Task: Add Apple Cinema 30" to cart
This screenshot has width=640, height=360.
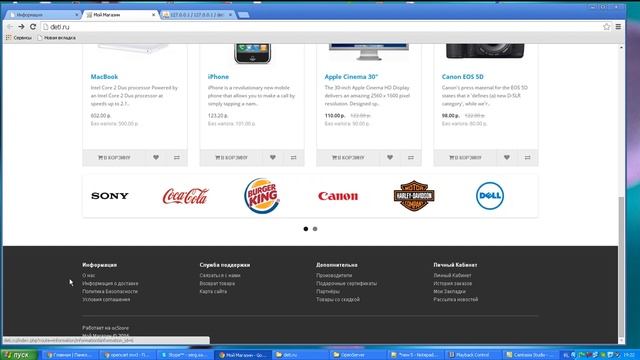Action: pos(348,158)
